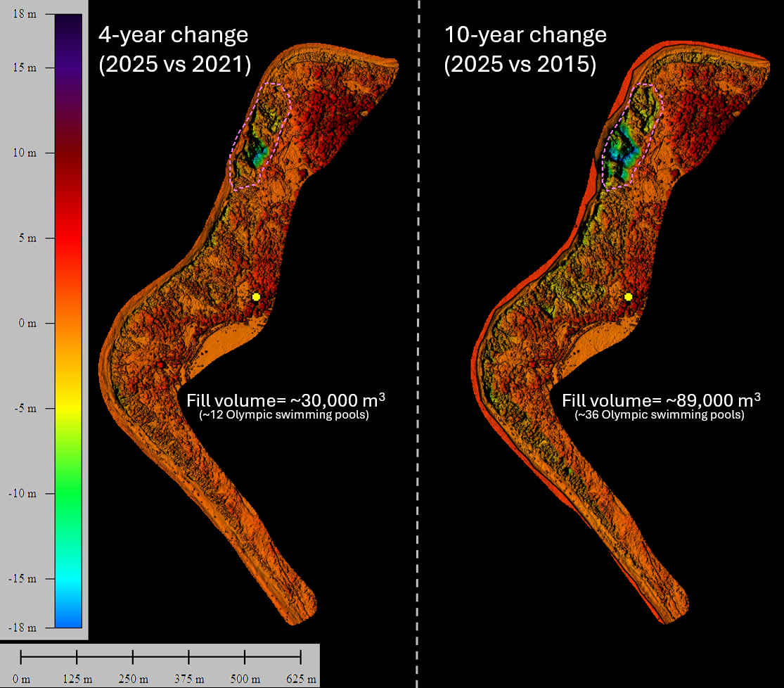Click the ~89,000 m³ fill volume label
The height and width of the screenshot is (688, 784).
pyautogui.click(x=661, y=400)
